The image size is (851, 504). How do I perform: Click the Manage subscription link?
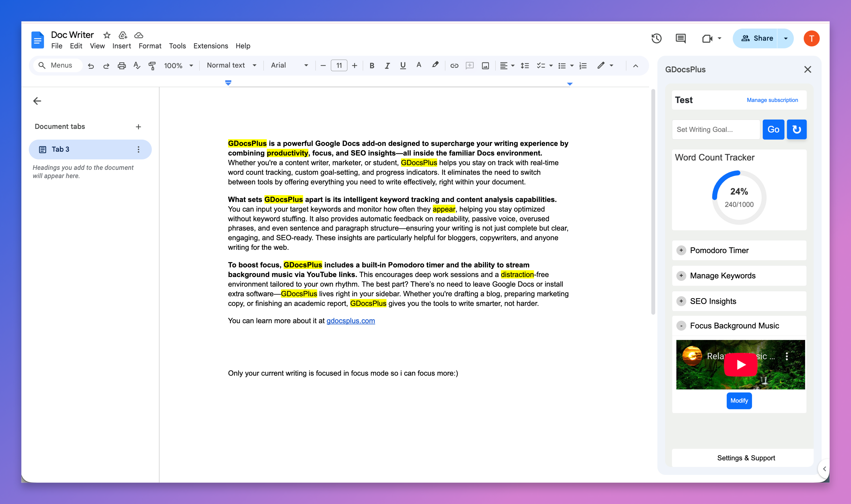coord(772,100)
